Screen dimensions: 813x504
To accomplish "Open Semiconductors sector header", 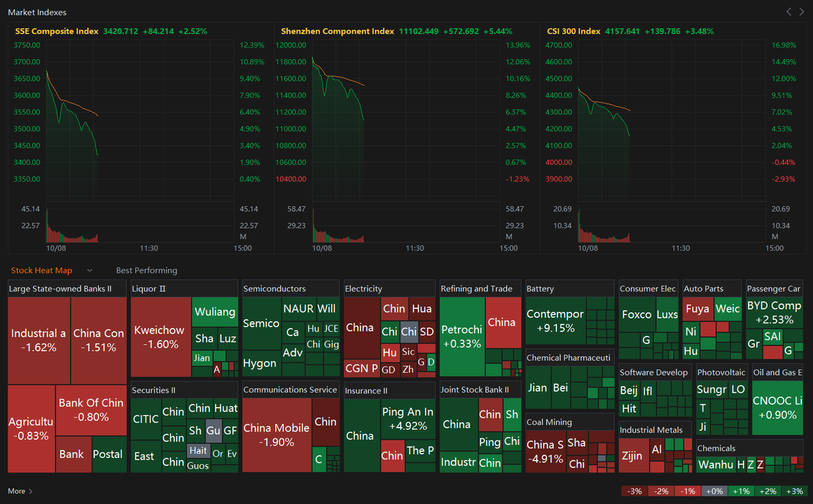I will click(x=291, y=289).
